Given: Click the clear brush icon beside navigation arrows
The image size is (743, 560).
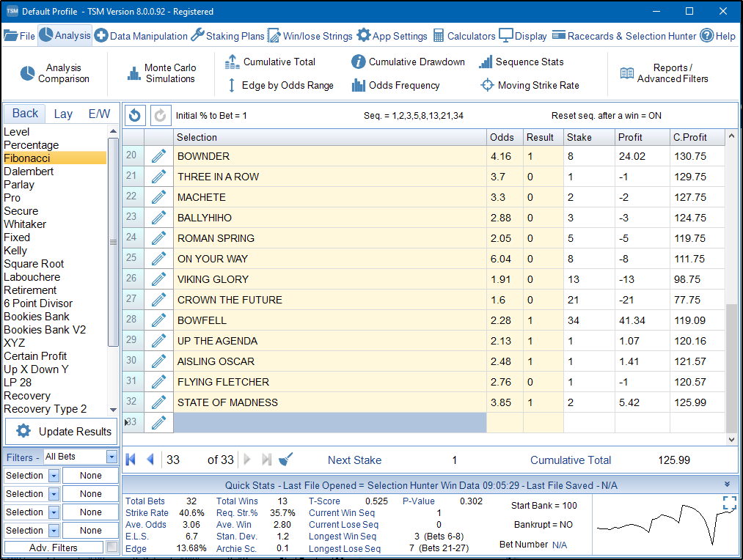Looking at the screenshot, I should click(x=286, y=460).
